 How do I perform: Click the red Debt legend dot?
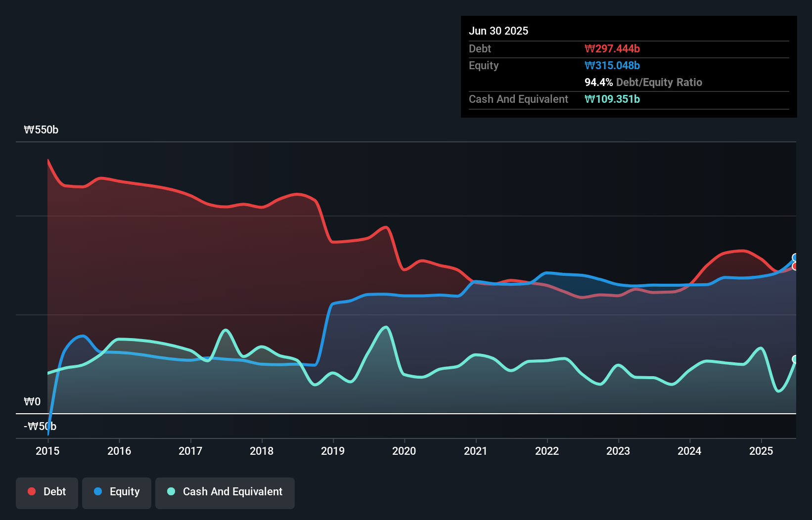[x=31, y=491]
